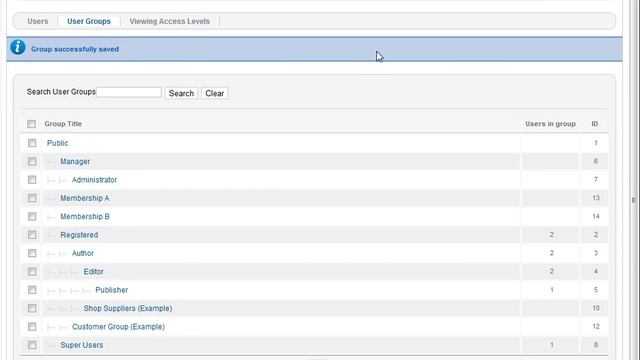Click the Clear button
Screen dimensions: 640x360
214,93
